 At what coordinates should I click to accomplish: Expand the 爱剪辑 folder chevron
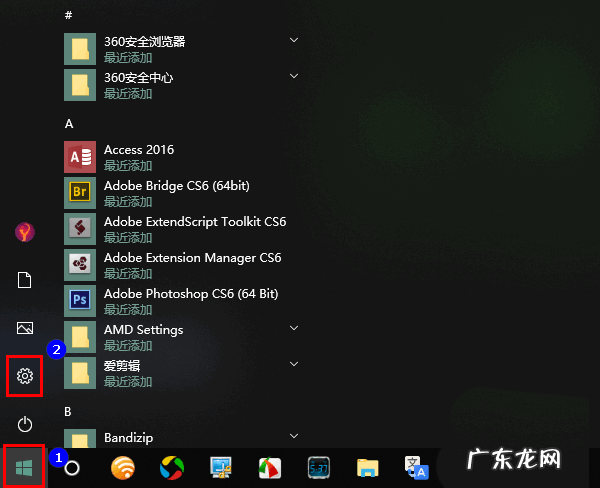pyautogui.click(x=294, y=364)
